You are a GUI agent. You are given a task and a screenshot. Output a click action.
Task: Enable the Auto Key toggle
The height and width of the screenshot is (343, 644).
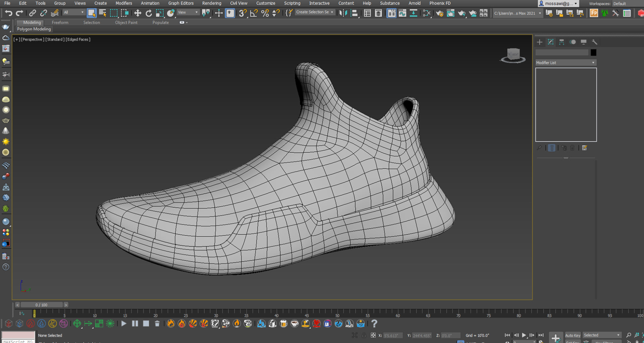(x=573, y=335)
